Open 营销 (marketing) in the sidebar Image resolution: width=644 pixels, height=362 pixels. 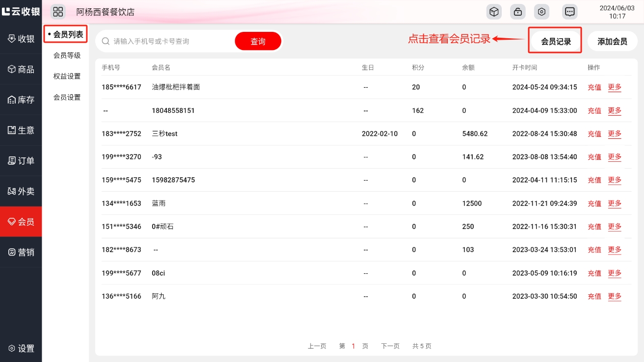coord(21,252)
